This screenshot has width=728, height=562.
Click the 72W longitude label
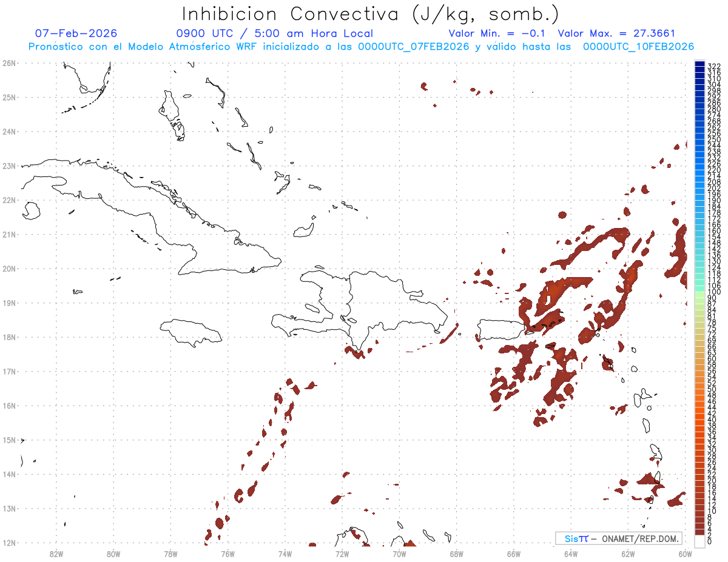pos(342,554)
